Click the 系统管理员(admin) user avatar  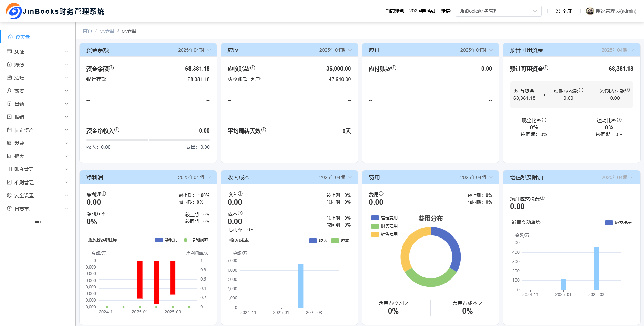coord(590,11)
